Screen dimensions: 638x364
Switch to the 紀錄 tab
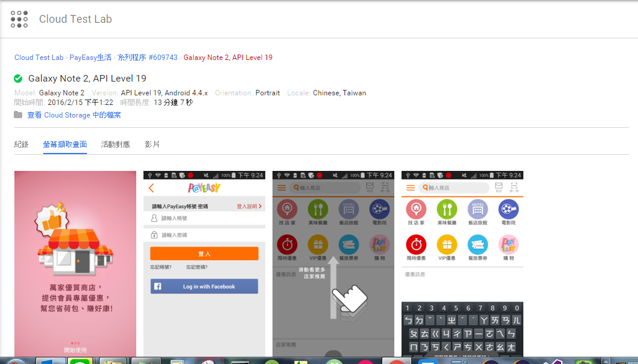21,145
